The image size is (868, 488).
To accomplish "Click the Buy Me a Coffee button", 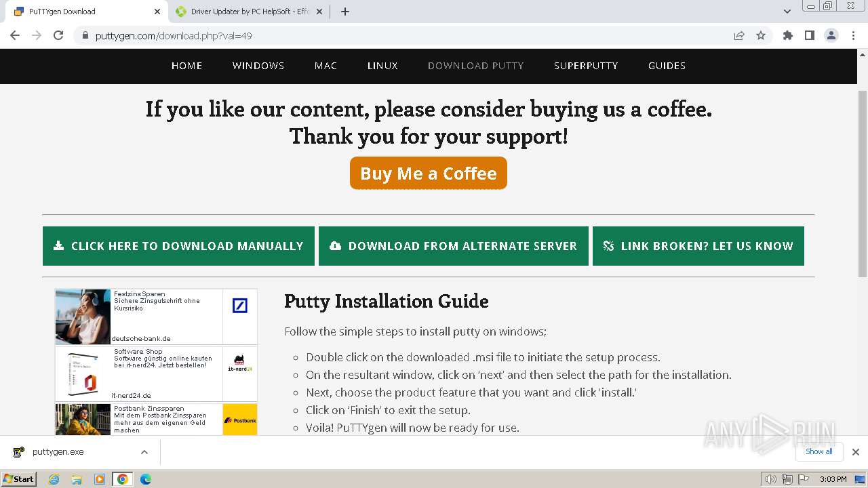I will [429, 173].
